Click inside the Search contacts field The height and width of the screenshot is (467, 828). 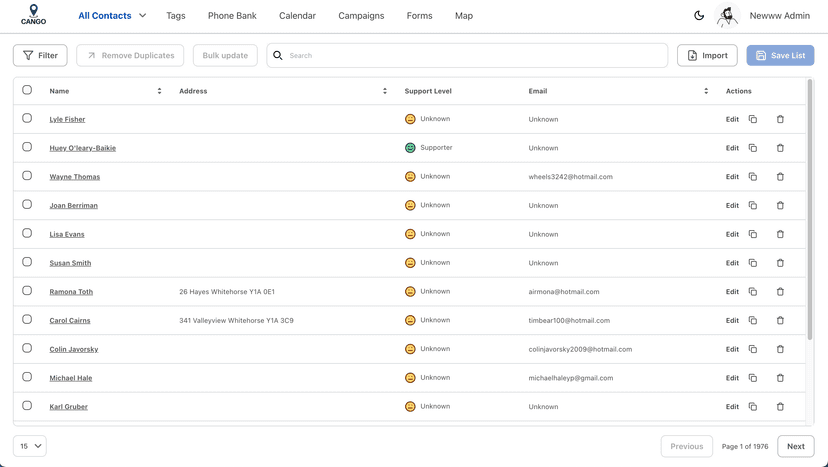[x=470, y=56]
